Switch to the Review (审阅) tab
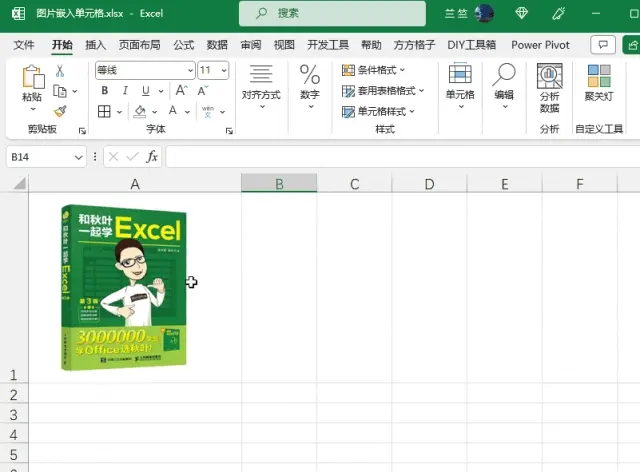 [251, 45]
